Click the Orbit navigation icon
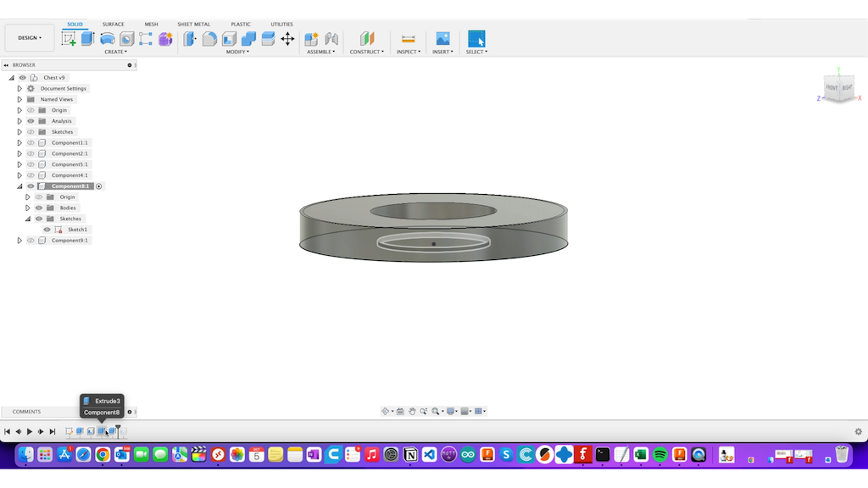Viewport: 868px width, 488px height. pyautogui.click(x=386, y=411)
